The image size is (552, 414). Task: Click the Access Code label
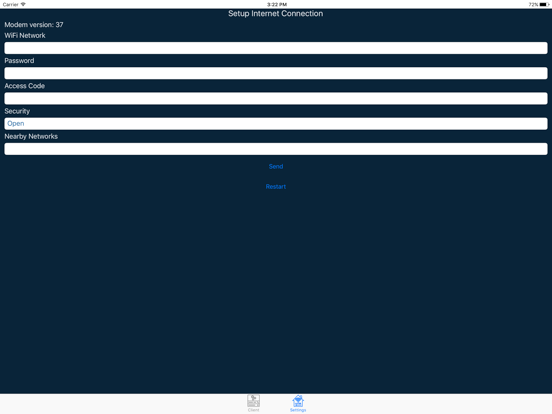pyautogui.click(x=24, y=86)
